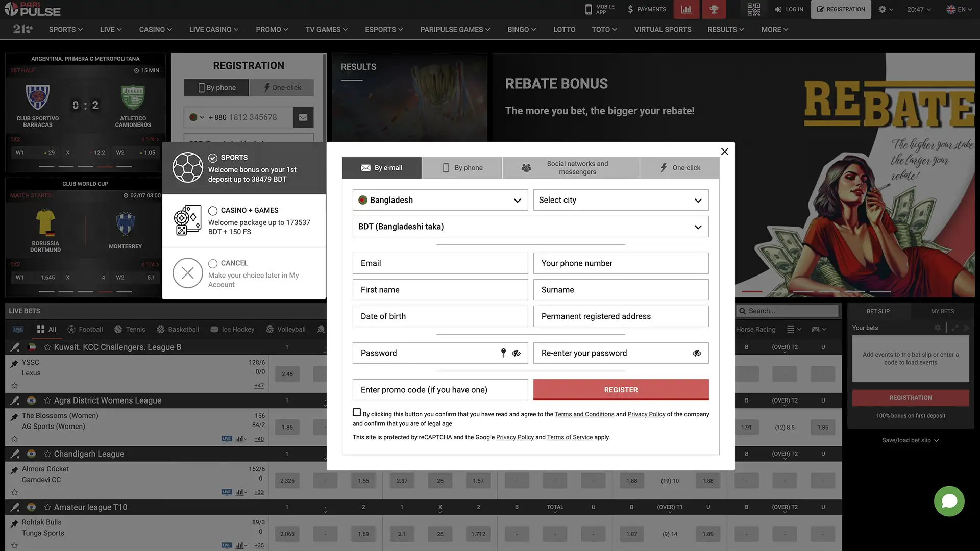Click the statistics bar-chart icon in the header
The image size is (980, 551).
686,9
